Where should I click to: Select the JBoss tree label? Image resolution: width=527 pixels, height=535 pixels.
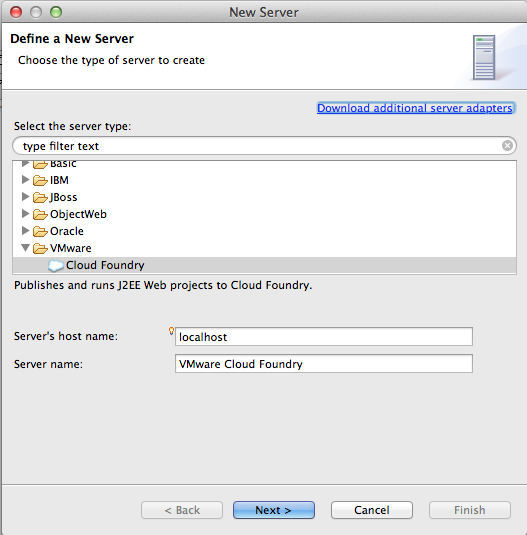(64, 197)
